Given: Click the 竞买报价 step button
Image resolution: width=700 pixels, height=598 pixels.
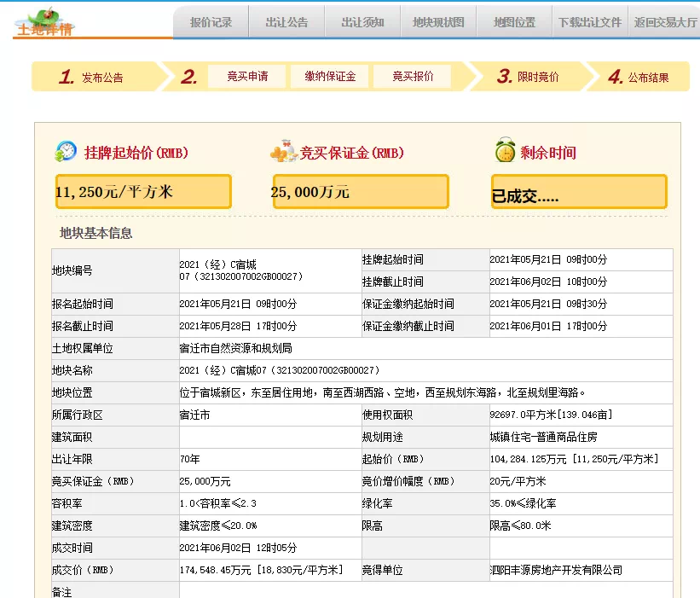Looking at the screenshot, I should pyautogui.click(x=413, y=76).
